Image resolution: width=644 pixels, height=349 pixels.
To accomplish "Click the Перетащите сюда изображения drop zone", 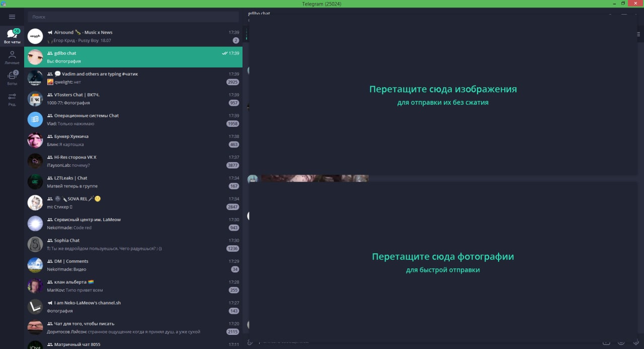I will [443, 95].
